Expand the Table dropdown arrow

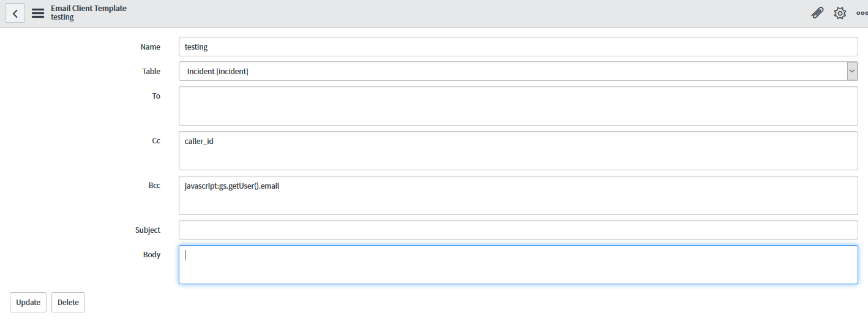(852, 71)
